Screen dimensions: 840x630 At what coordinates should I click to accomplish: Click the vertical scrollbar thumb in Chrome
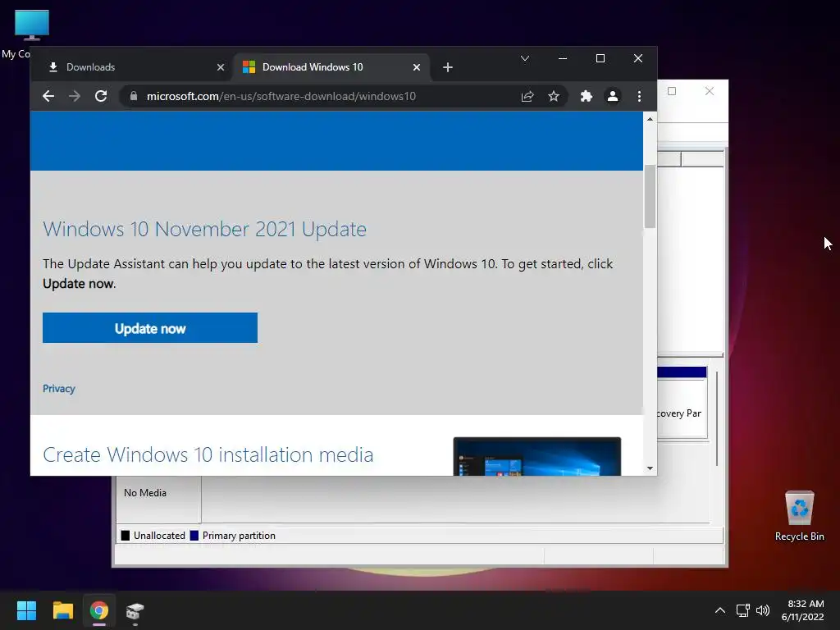tap(650, 197)
